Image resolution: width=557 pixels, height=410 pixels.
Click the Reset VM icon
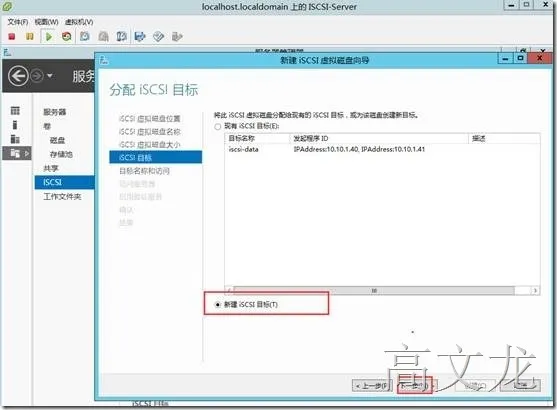tap(66, 37)
